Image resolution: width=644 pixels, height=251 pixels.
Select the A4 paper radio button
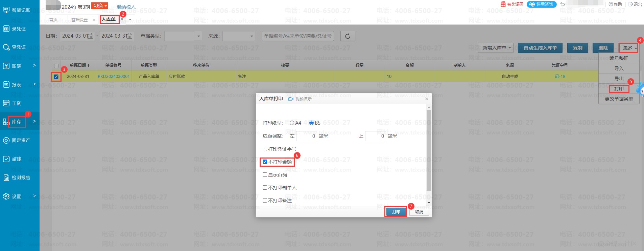click(x=292, y=123)
